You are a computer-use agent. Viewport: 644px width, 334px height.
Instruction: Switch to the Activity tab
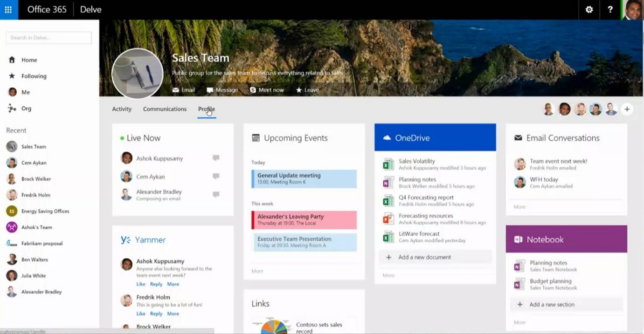[122, 109]
